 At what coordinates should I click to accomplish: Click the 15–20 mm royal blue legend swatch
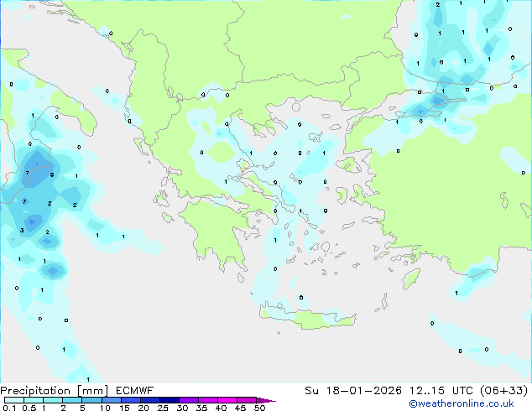131,400
